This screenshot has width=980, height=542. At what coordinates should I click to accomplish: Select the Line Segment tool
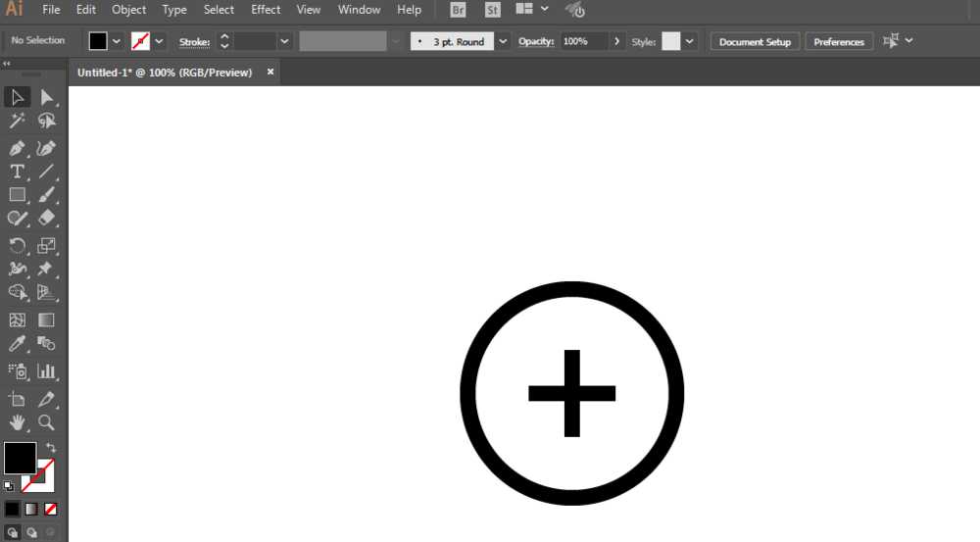tap(47, 172)
